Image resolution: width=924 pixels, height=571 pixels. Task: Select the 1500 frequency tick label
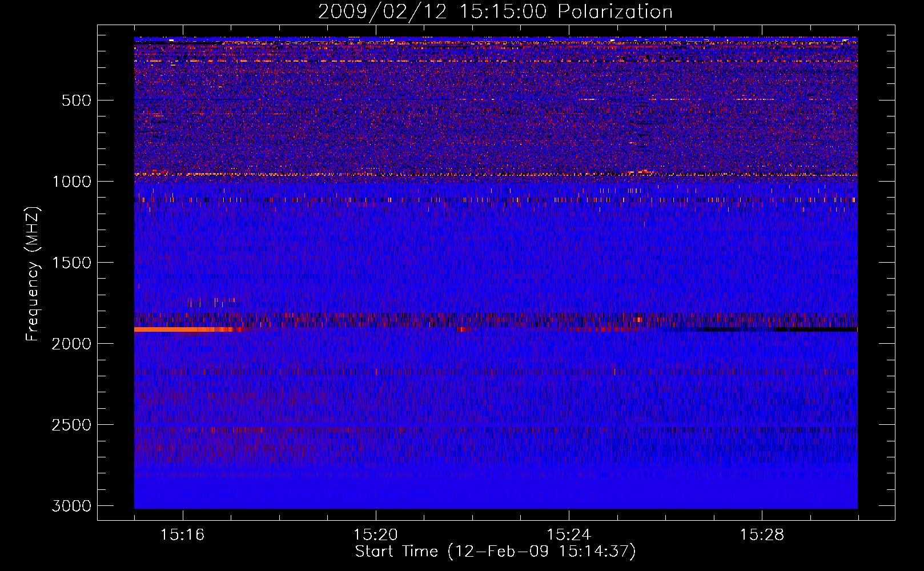click(71, 263)
